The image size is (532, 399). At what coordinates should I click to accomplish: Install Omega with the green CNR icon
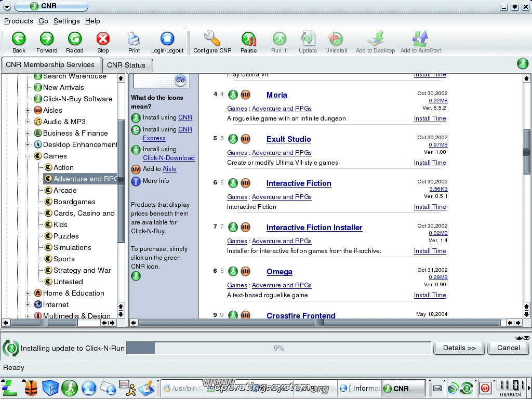pos(233,271)
